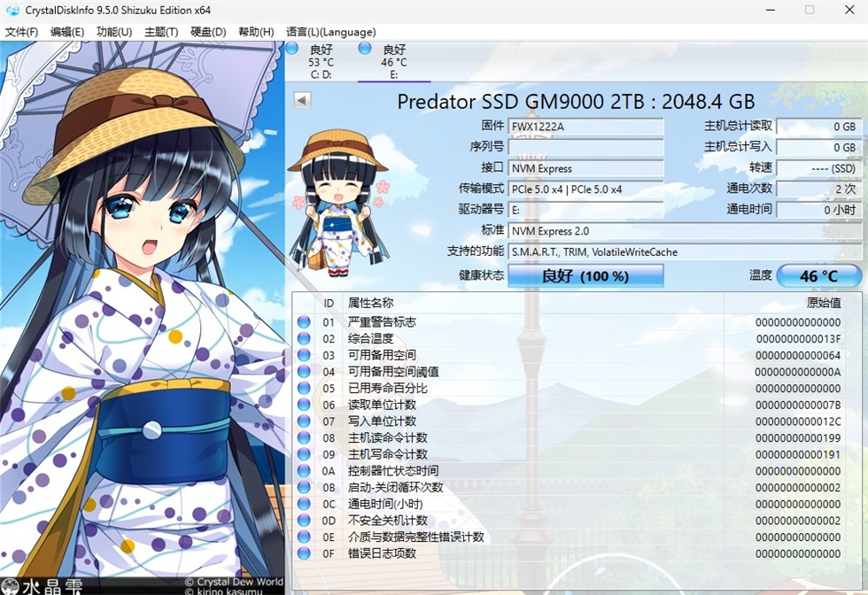Select attribute name 综合温度
The width and height of the screenshot is (868, 595).
[x=370, y=339]
